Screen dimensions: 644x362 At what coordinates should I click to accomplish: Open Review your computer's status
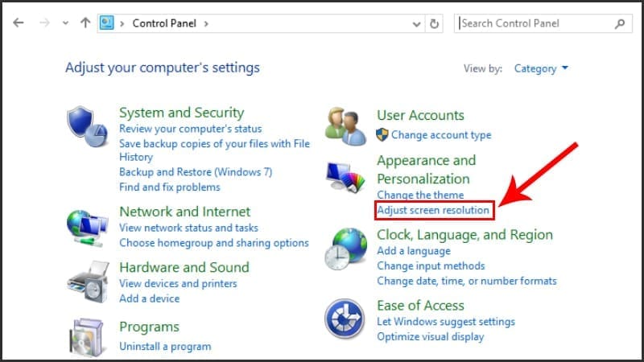(x=190, y=129)
